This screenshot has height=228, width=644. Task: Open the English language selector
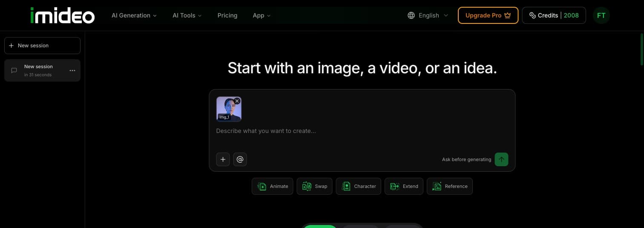pos(428,15)
